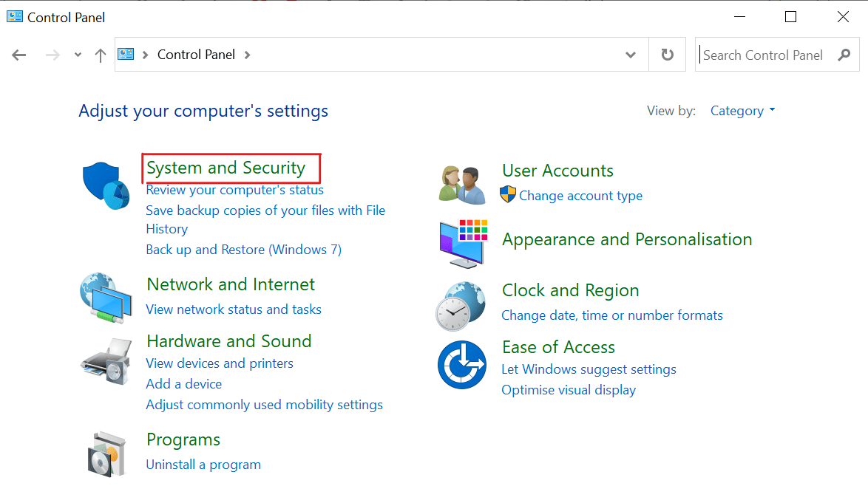
Task: Click Uninstall a program
Action: [x=203, y=465]
